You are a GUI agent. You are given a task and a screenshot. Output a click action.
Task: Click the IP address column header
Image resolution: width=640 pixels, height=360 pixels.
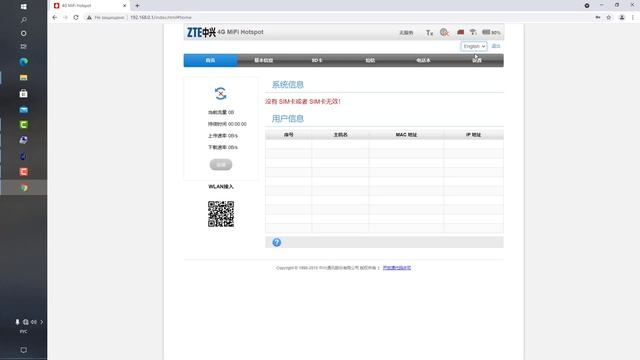[473, 135]
